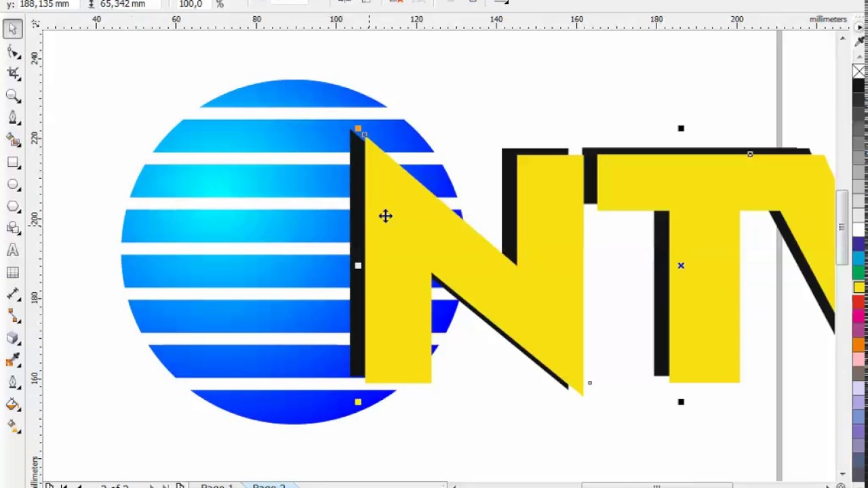Select the Pick tool
Screen dimensions: 868x488
click(x=12, y=28)
